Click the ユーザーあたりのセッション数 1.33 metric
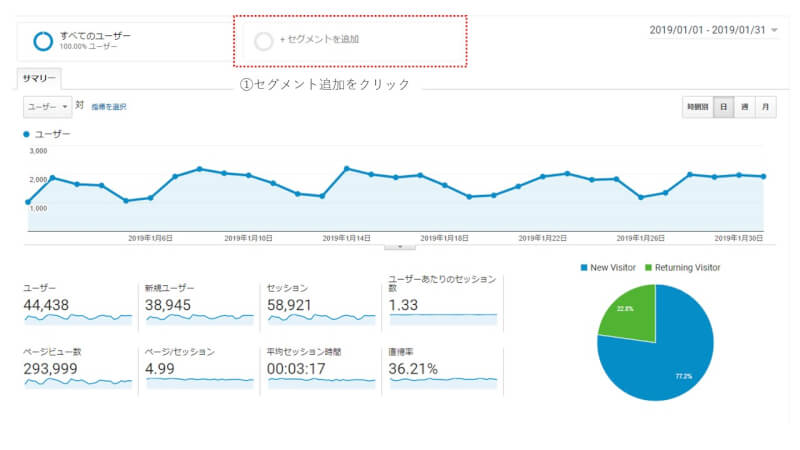Viewport: 800px width, 450px height. pyautogui.click(x=442, y=301)
